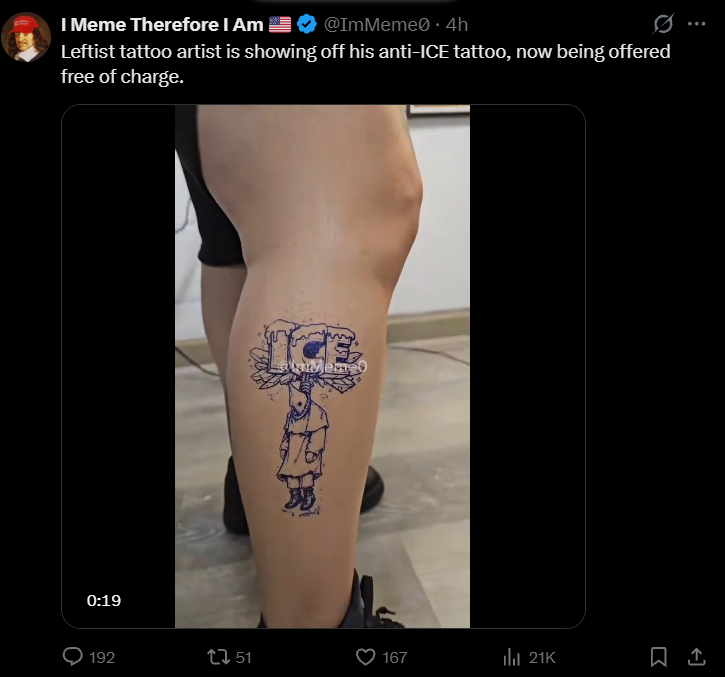Viewport: 725px width, 677px height.
Task: Click the blue verified checkmark badge
Action: (306, 24)
